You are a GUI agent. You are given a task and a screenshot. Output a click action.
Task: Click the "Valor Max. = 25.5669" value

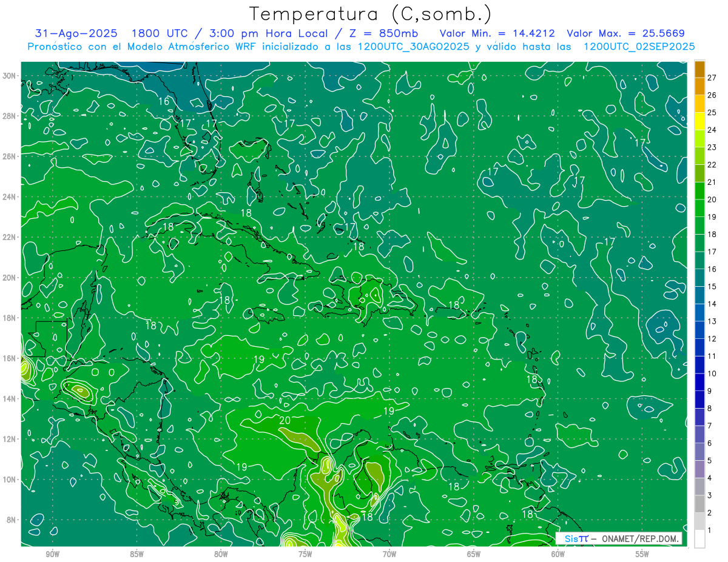(625, 33)
